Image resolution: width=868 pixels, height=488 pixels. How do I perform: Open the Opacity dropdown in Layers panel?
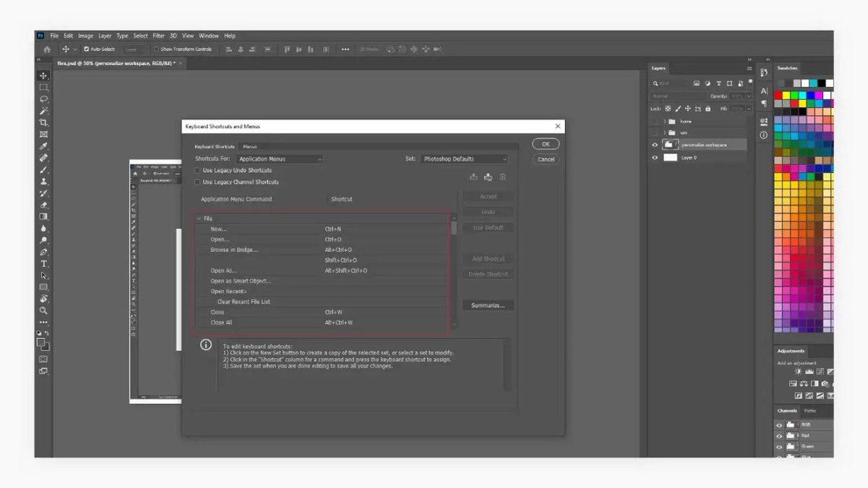pos(749,96)
